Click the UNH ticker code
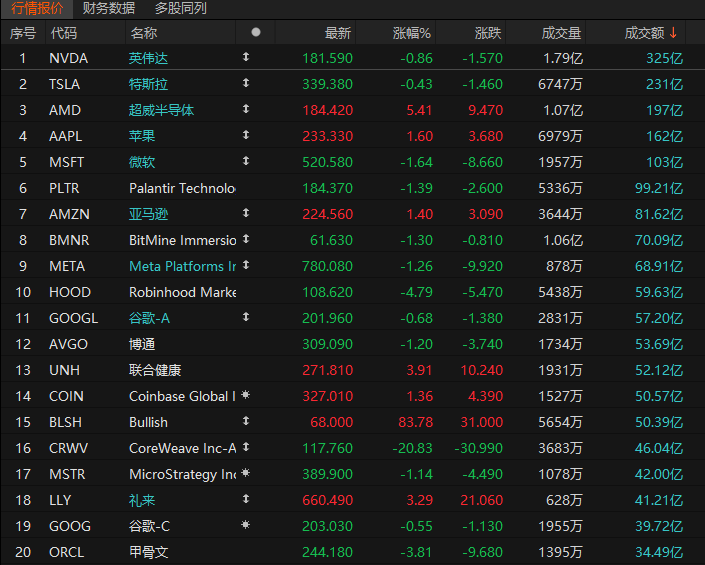Viewport: 705px width, 565px height. tap(64, 370)
